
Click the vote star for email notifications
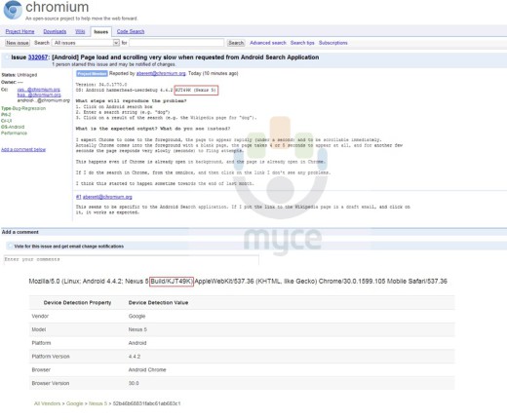[10, 246]
